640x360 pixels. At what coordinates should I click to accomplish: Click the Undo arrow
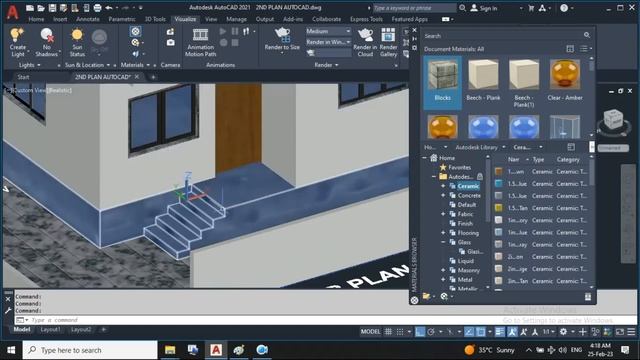point(109,8)
